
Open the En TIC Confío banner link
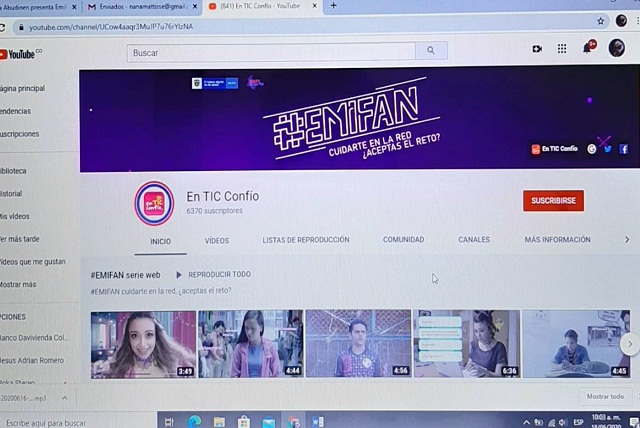click(x=554, y=149)
